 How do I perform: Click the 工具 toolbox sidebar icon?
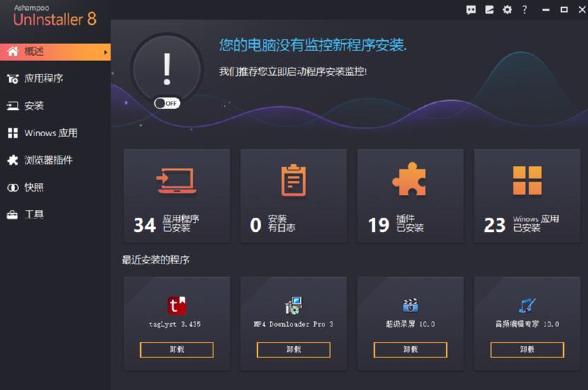tap(12, 215)
